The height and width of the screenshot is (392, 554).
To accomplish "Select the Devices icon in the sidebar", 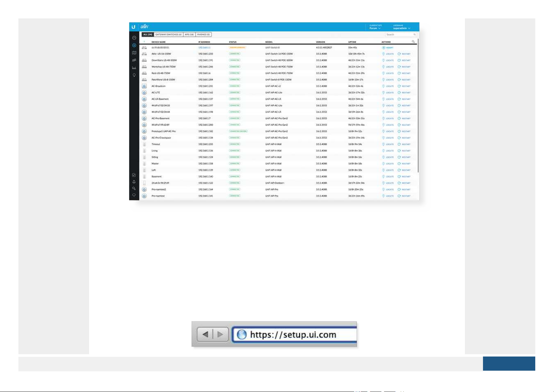I will (x=134, y=45).
